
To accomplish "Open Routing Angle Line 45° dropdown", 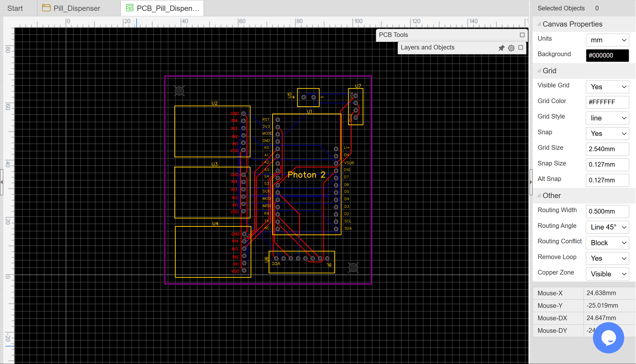I will tap(607, 227).
